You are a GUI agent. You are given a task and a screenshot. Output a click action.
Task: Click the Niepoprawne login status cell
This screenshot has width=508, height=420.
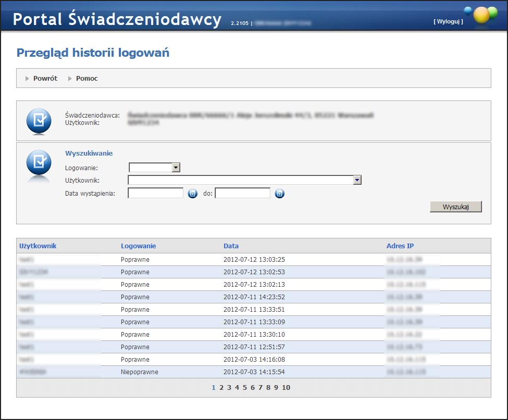[x=140, y=372]
